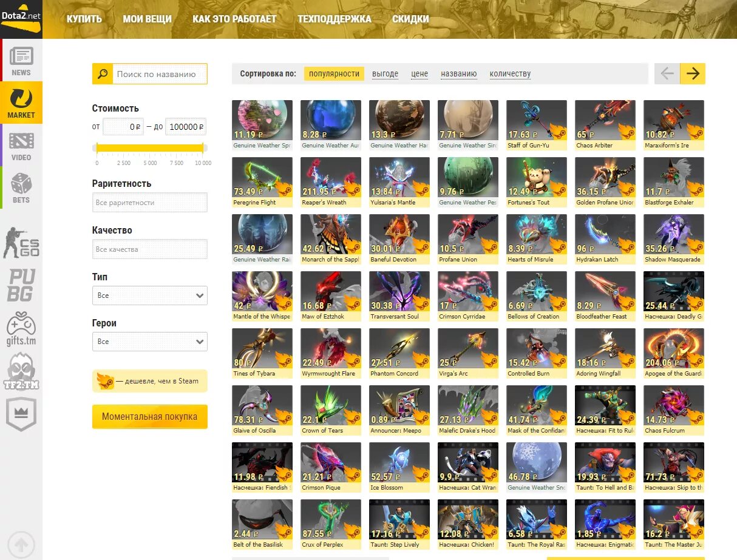Open the VIDEO sidebar section
This screenshot has height=560, width=737.
click(21, 145)
